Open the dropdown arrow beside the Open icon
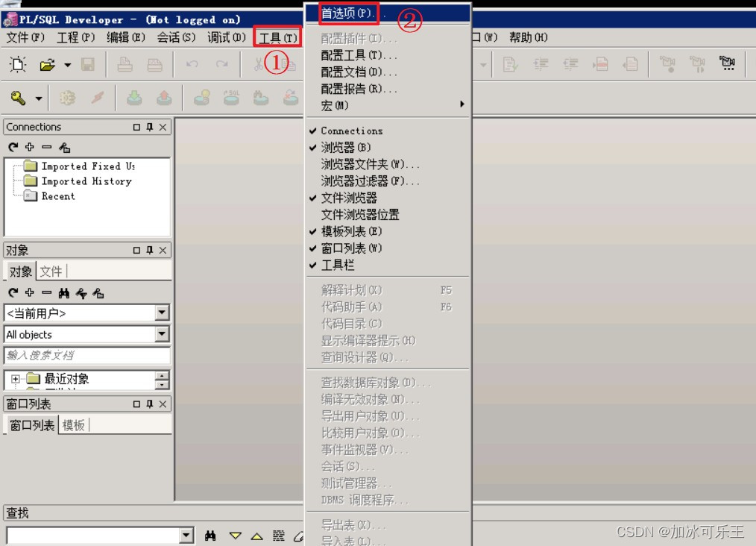This screenshot has width=756, height=546. click(68, 65)
